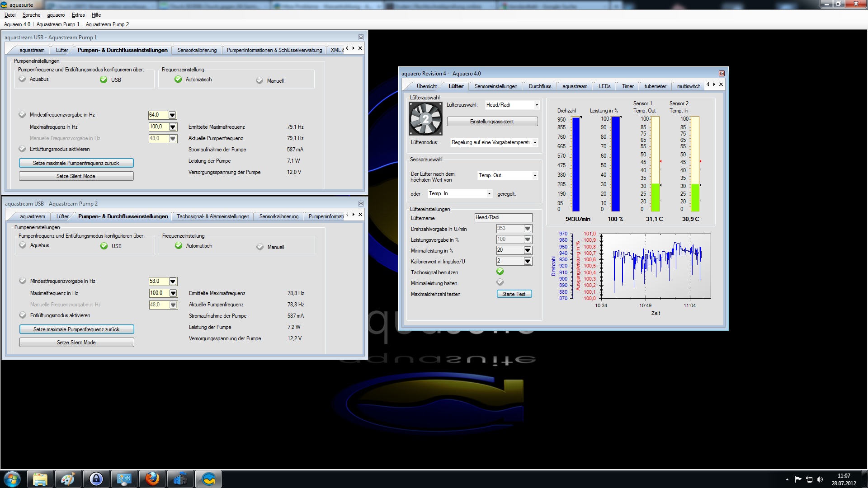Open Mindestfrequenzvorgabe dropdown for Pump 2

click(x=173, y=282)
